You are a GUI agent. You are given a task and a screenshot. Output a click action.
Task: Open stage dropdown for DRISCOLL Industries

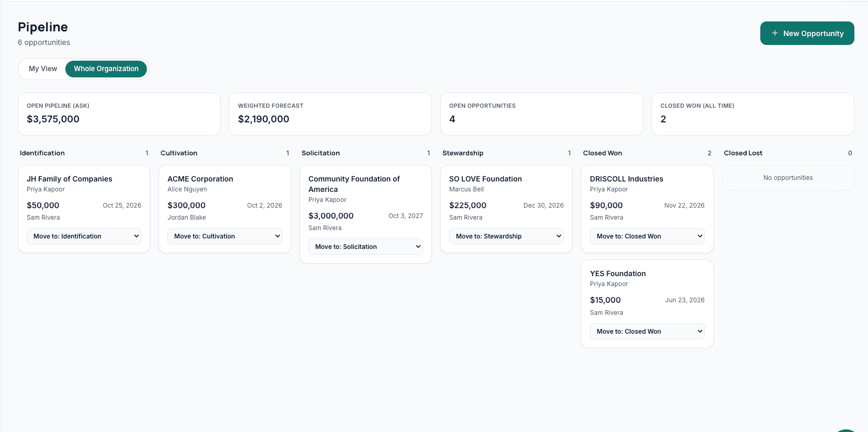click(647, 236)
